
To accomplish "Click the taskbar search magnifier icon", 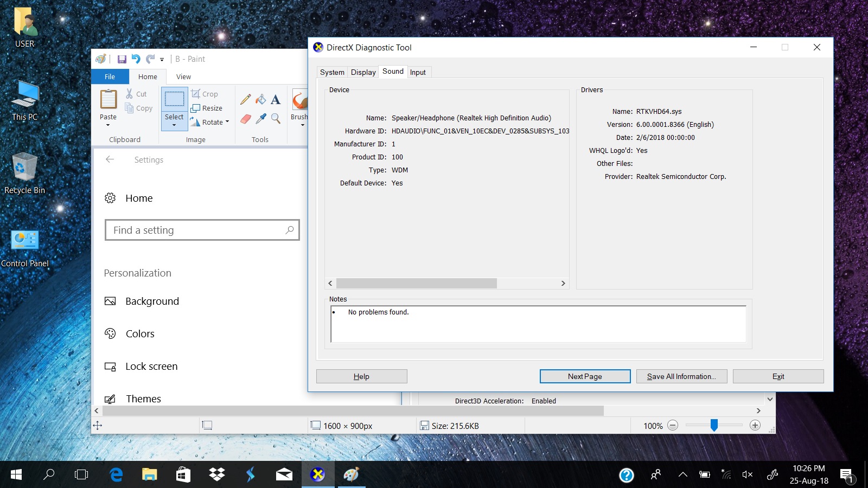I will pos(49,475).
